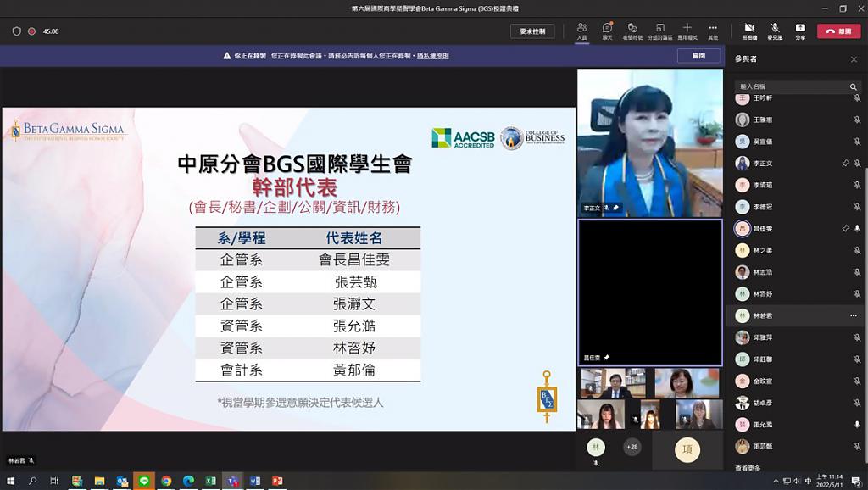The image size is (868, 490).
Task: Click the 代表姓名 column header
Action: pyautogui.click(x=354, y=238)
